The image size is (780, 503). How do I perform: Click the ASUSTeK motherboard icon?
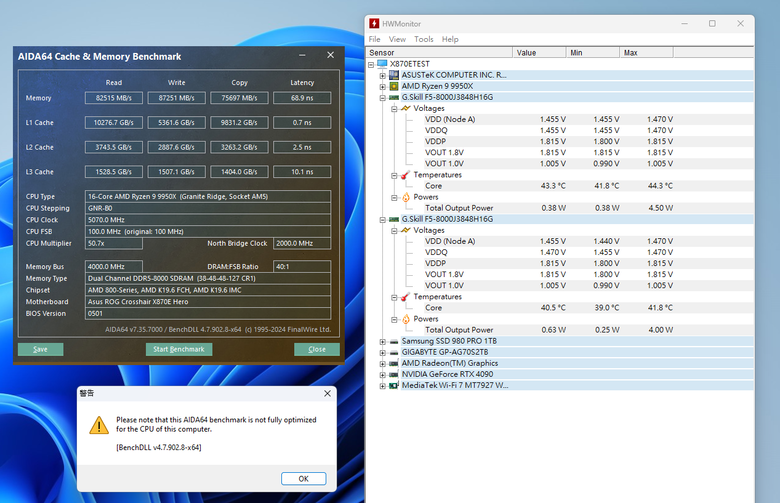tap(394, 75)
